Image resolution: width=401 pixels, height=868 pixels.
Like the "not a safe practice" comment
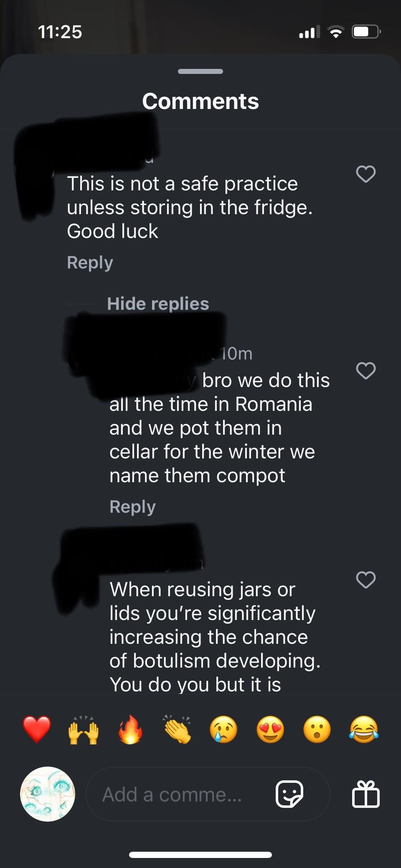click(365, 174)
